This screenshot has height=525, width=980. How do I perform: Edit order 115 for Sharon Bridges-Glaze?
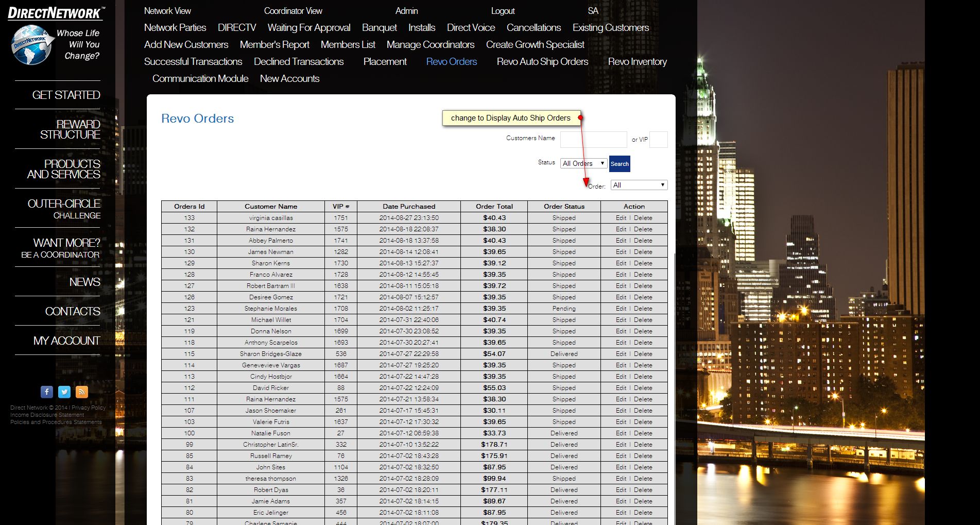pyautogui.click(x=621, y=354)
